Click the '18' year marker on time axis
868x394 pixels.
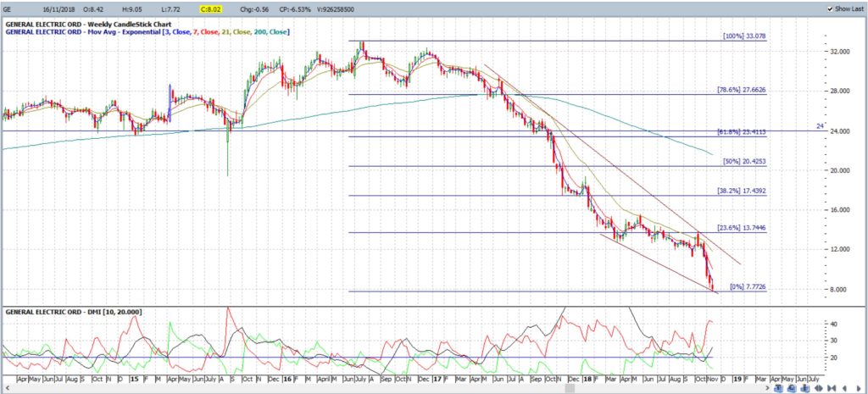[587, 379]
